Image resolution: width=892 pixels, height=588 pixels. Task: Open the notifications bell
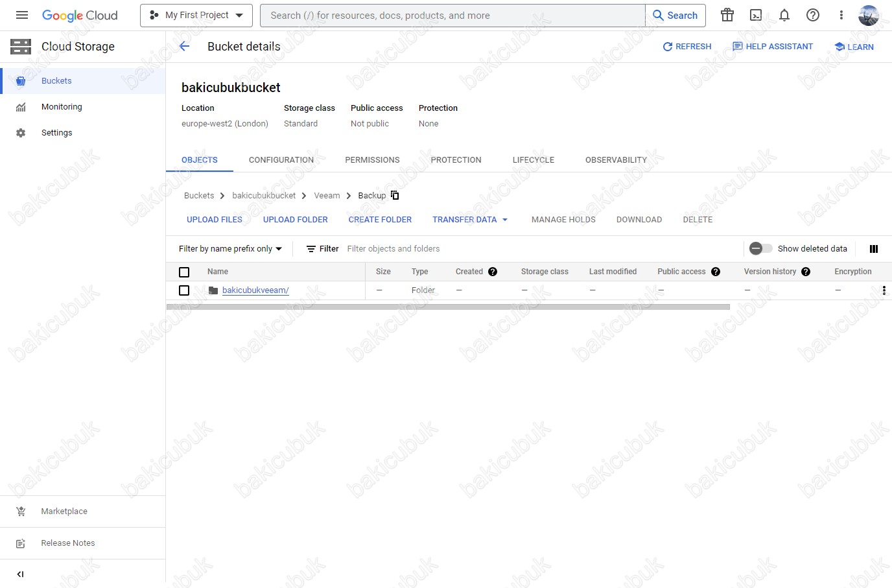tap(784, 15)
